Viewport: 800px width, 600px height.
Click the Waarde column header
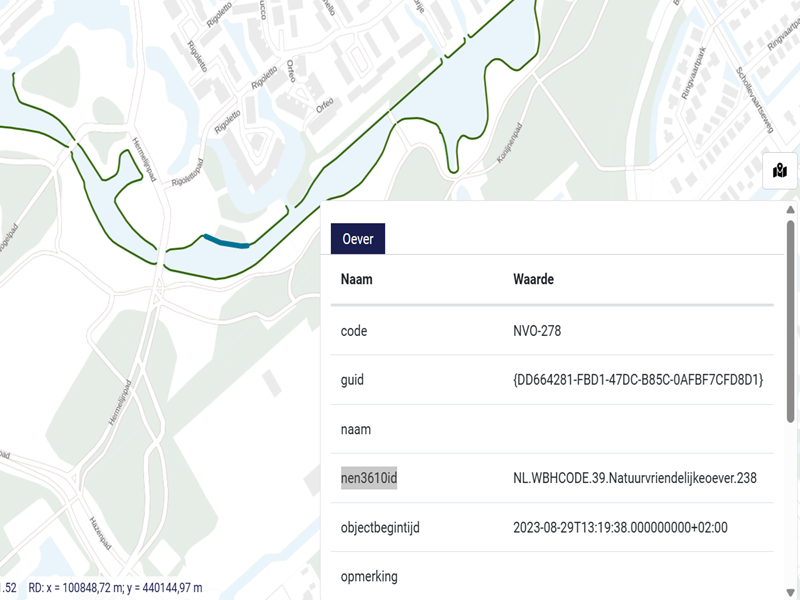[x=533, y=279]
